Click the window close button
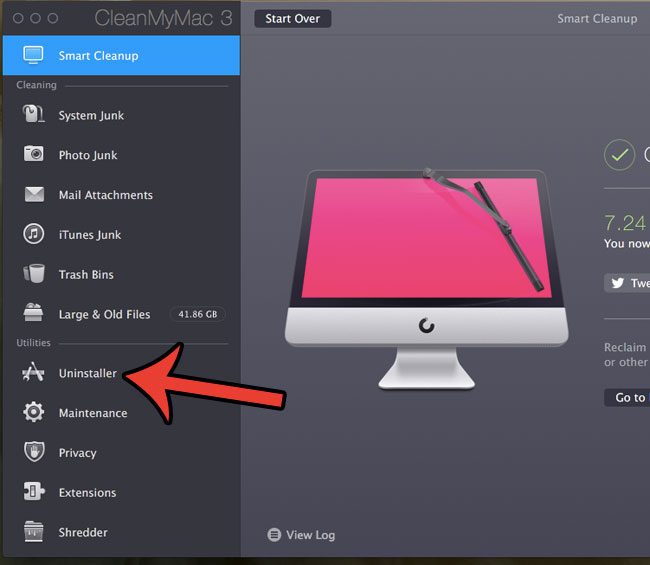Viewport: 650px width, 565px height. [18, 18]
